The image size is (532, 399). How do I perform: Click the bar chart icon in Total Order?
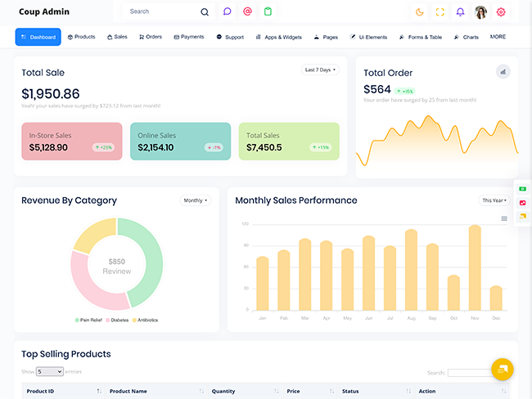point(503,71)
